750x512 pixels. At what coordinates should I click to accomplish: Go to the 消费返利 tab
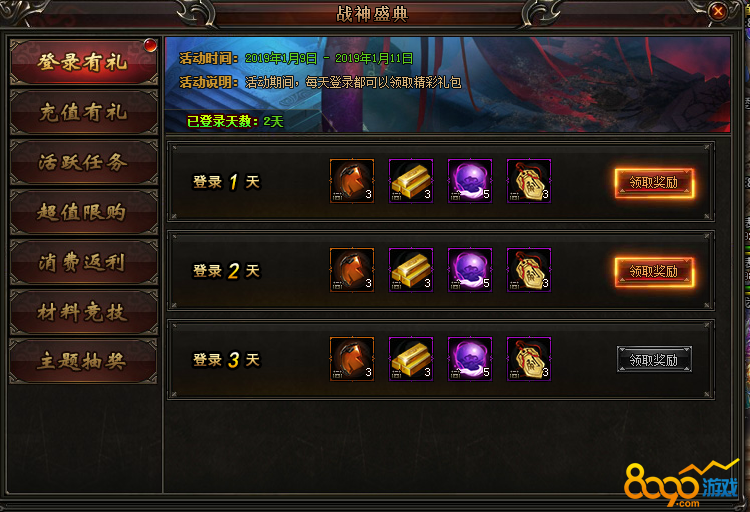click(x=84, y=262)
